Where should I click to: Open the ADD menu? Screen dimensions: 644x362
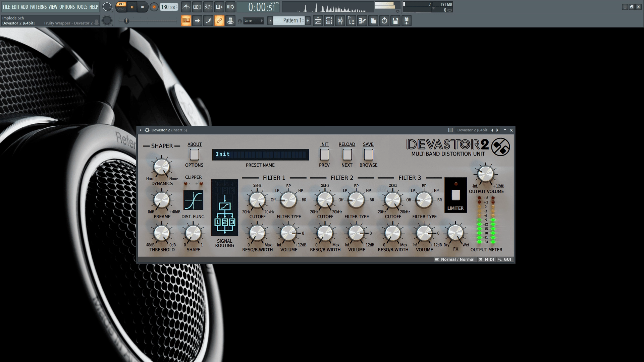coord(24,7)
